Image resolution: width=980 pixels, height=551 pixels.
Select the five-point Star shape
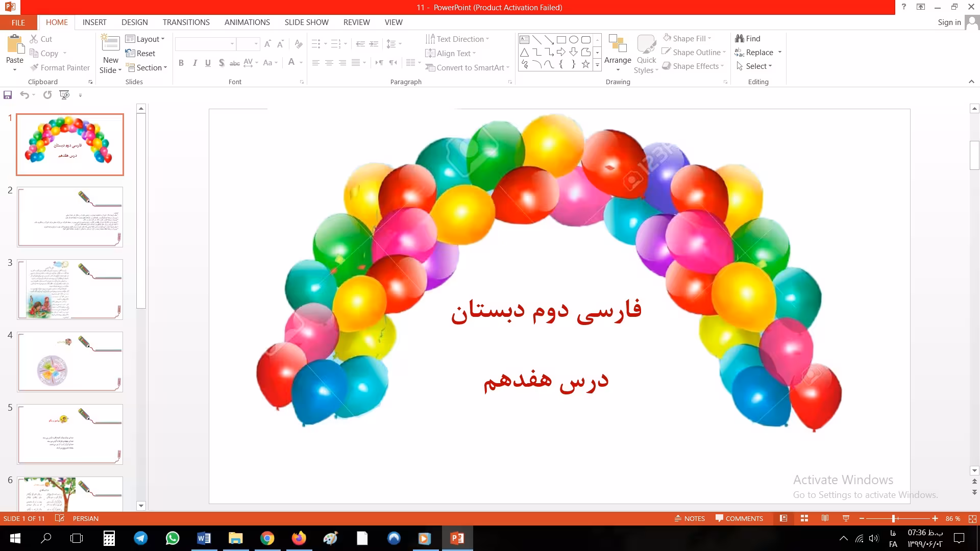[x=585, y=64]
